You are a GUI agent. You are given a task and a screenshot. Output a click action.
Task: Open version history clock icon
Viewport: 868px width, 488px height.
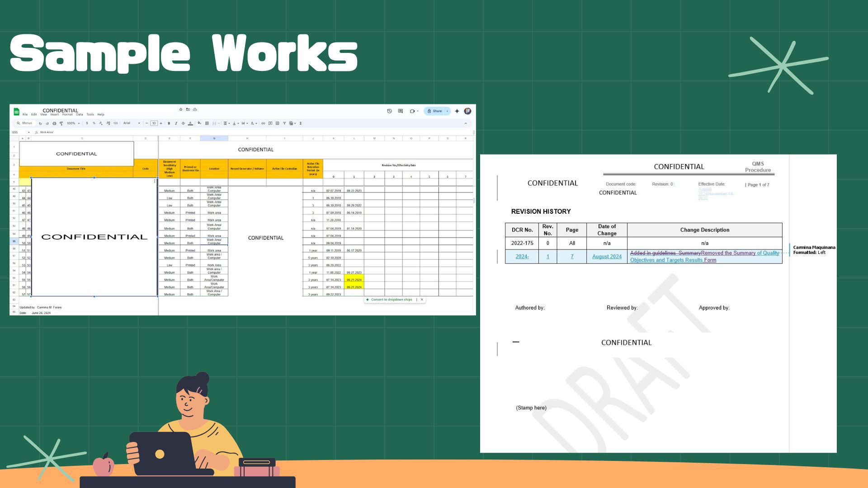(x=389, y=111)
